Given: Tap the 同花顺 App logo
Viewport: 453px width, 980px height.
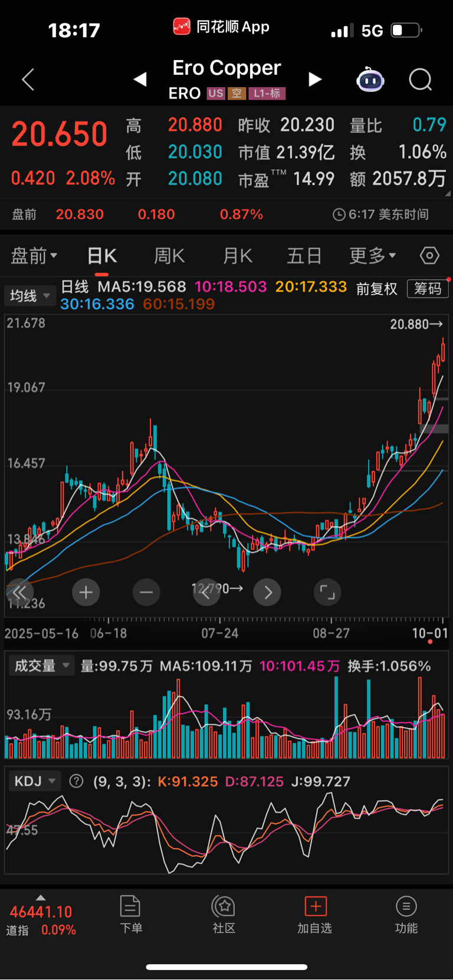Looking at the screenshot, I should pos(181,27).
